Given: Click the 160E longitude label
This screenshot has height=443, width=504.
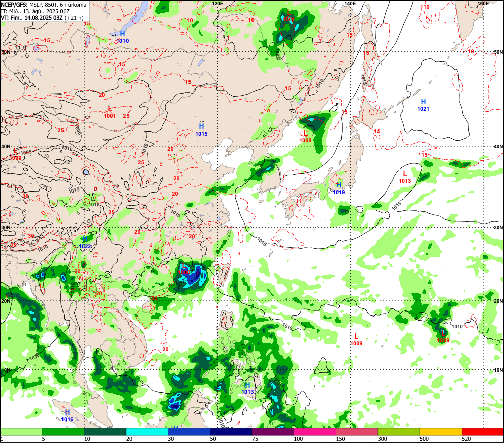Looking at the screenshot, I should (483, 3).
